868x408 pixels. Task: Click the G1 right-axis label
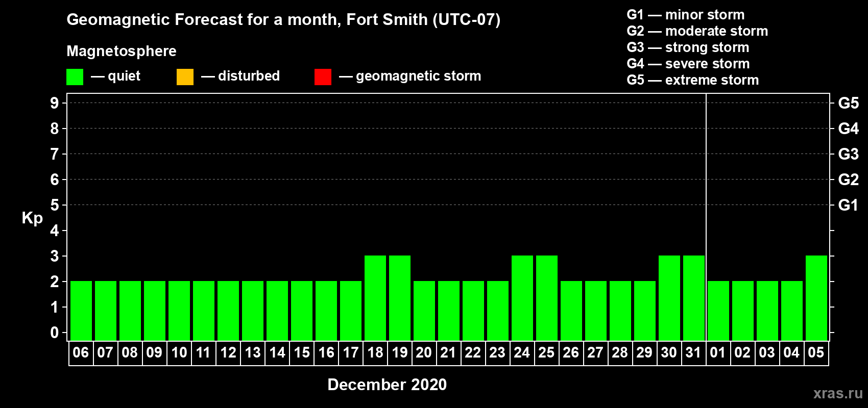[x=849, y=205]
